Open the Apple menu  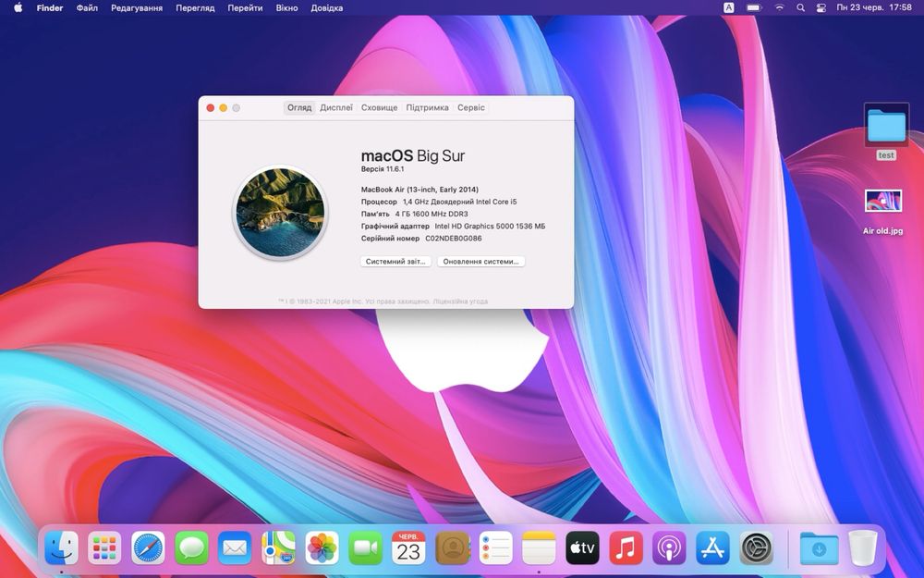click(x=18, y=7)
